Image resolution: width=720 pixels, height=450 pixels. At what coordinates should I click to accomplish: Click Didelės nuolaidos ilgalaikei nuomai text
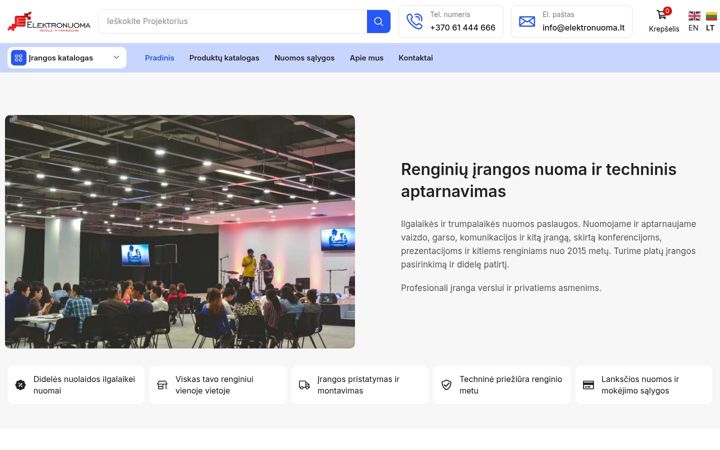coord(84,385)
